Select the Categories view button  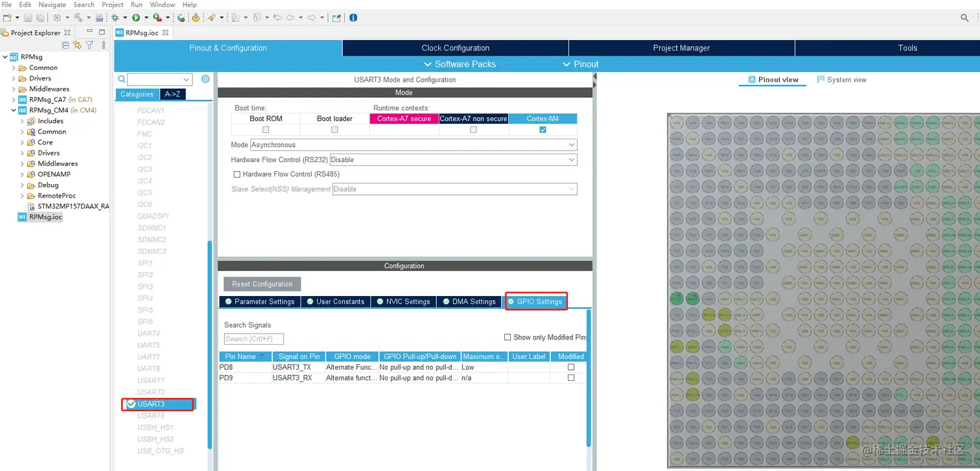pyautogui.click(x=137, y=94)
